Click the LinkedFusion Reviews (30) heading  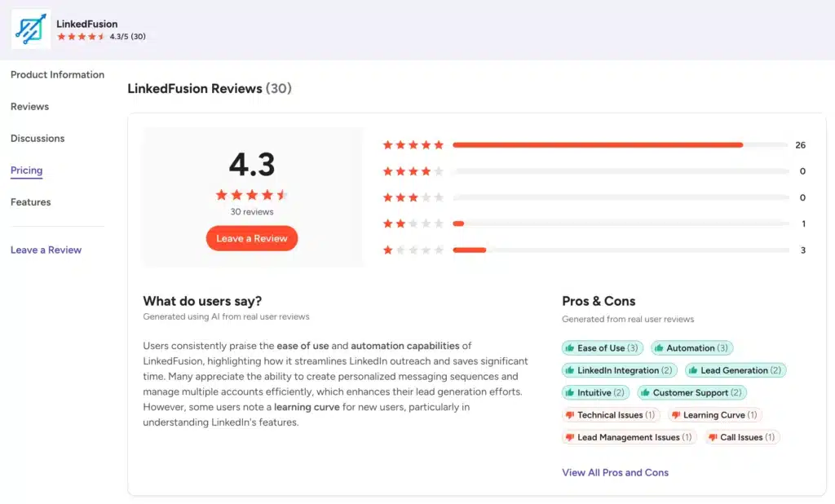[210, 88]
